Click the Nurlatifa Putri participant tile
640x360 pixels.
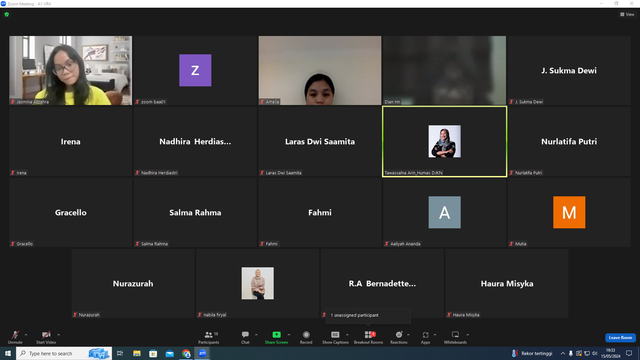[x=569, y=141]
